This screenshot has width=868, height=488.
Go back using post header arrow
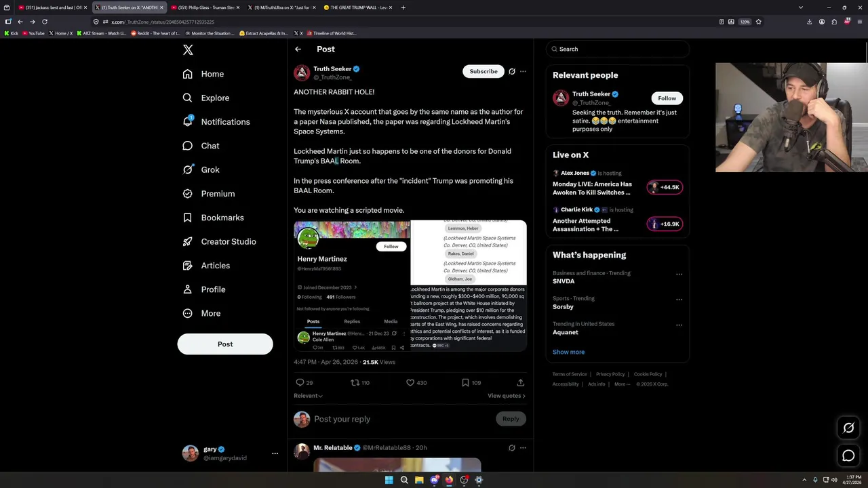(x=298, y=49)
